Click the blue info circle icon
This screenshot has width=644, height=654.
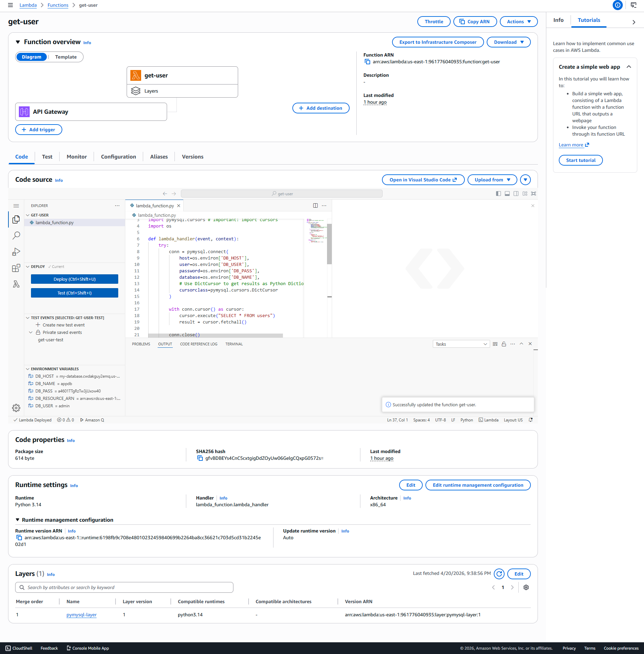pos(617,5)
